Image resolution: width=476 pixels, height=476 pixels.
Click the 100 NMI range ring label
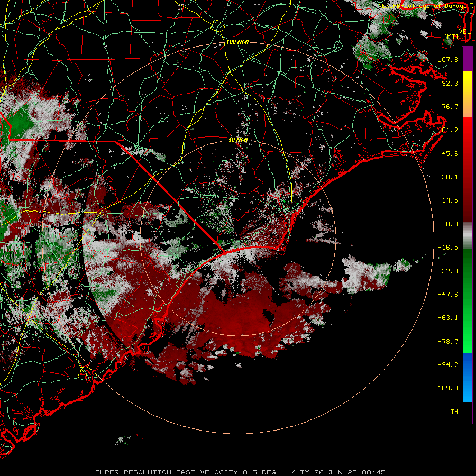(237, 42)
